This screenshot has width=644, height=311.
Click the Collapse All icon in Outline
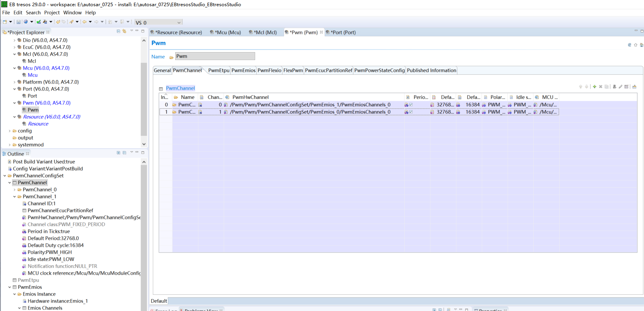[124, 153]
